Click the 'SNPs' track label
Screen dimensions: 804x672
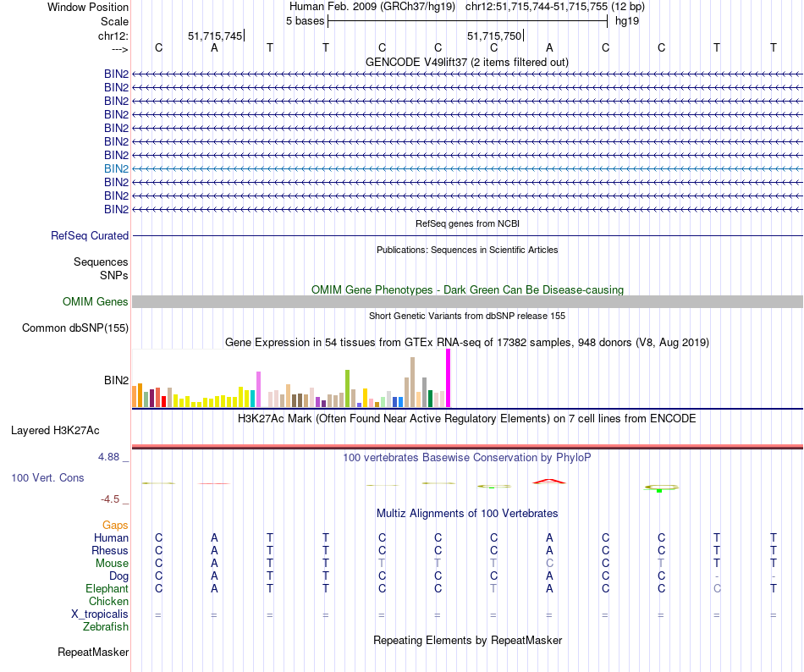click(x=114, y=275)
